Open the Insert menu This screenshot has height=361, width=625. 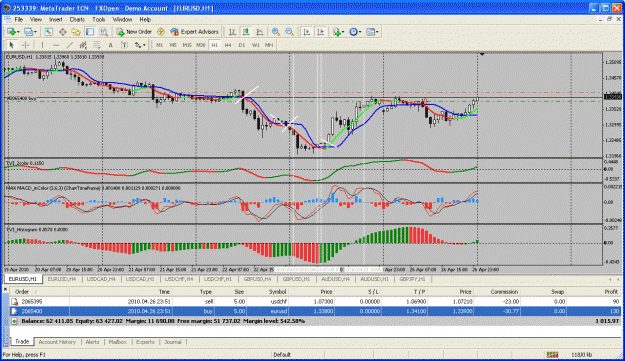click(x=55, y=20)
